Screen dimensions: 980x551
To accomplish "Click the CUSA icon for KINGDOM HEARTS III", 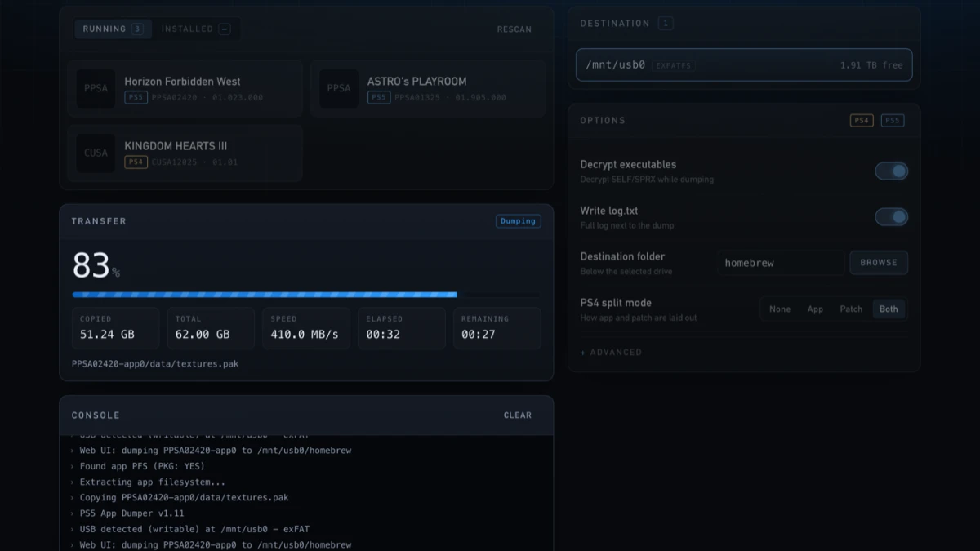I will pyautogui.click(x=96, y=153).
